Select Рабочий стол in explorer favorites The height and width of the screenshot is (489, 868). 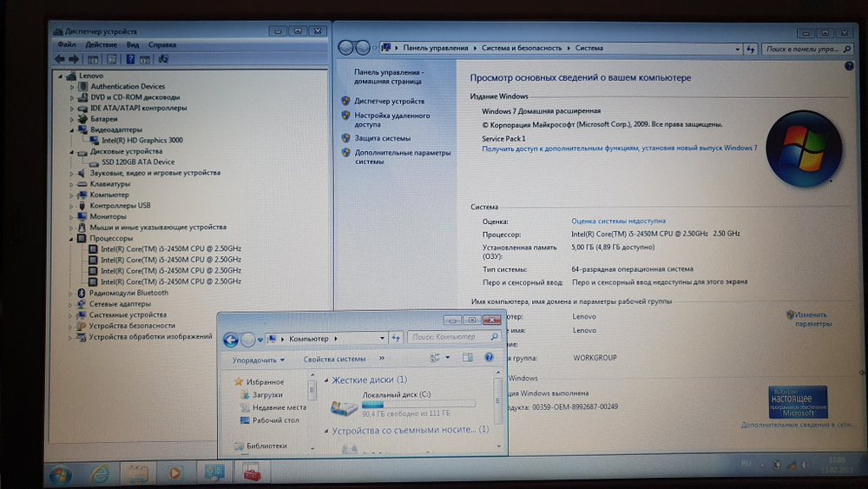point(276,421)
